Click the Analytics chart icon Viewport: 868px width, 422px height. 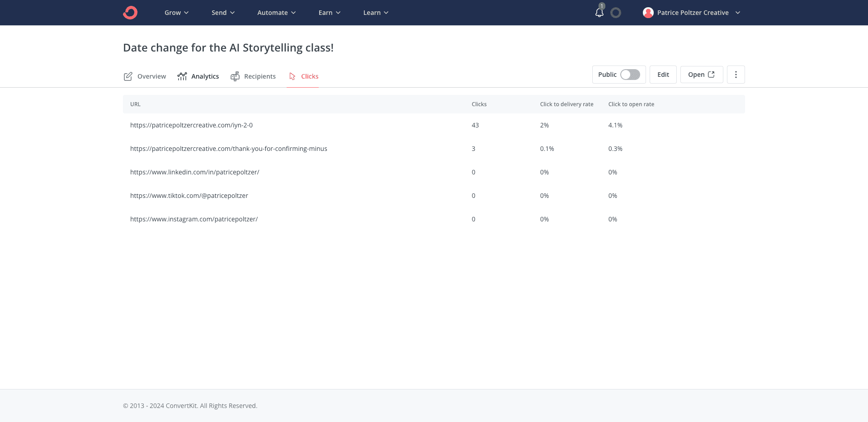pos(182,76)
